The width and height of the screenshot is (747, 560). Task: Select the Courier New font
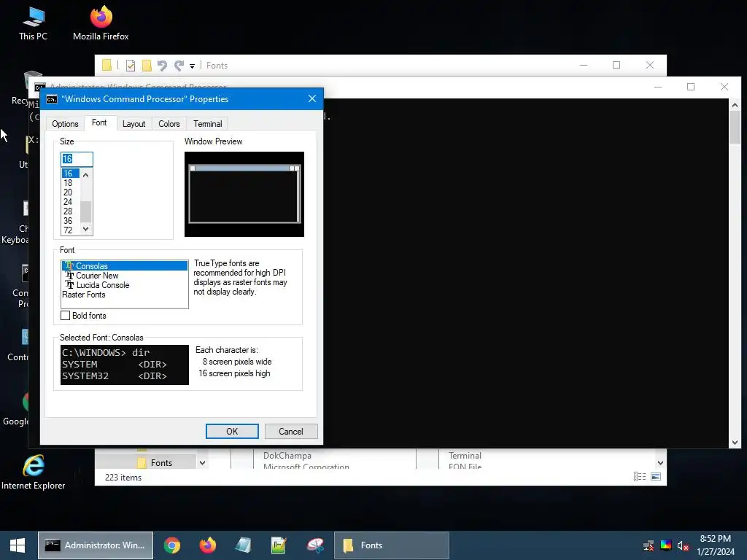point(124,275)
